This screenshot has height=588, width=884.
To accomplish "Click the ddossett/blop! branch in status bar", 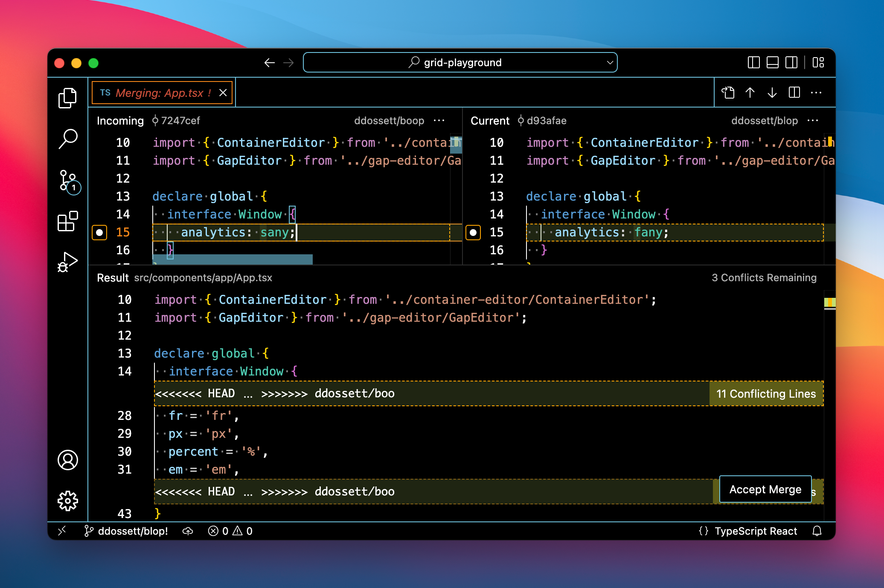I will 127,531.
